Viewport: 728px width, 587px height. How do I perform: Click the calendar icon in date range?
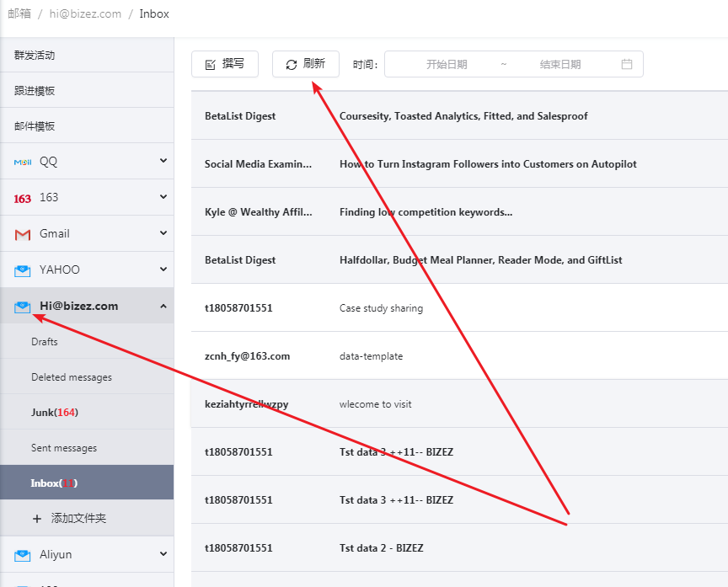[626, 64]
